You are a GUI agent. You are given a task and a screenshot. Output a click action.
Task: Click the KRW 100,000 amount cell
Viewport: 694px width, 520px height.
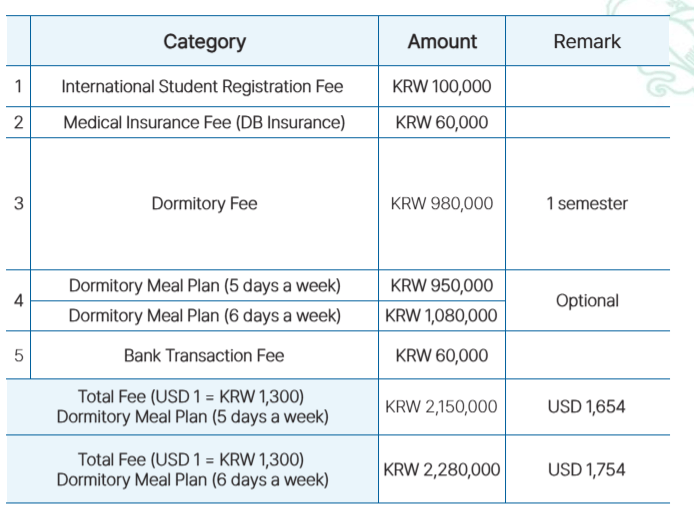coord(441,87)
